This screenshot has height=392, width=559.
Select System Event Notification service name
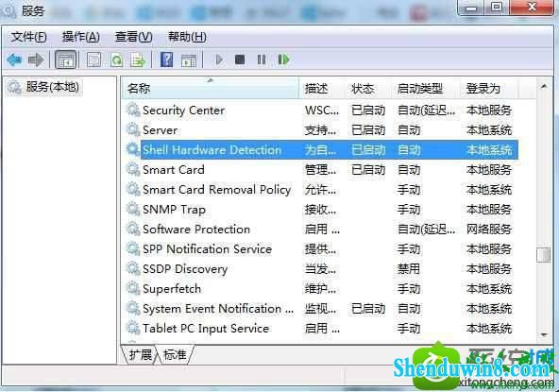218,309
